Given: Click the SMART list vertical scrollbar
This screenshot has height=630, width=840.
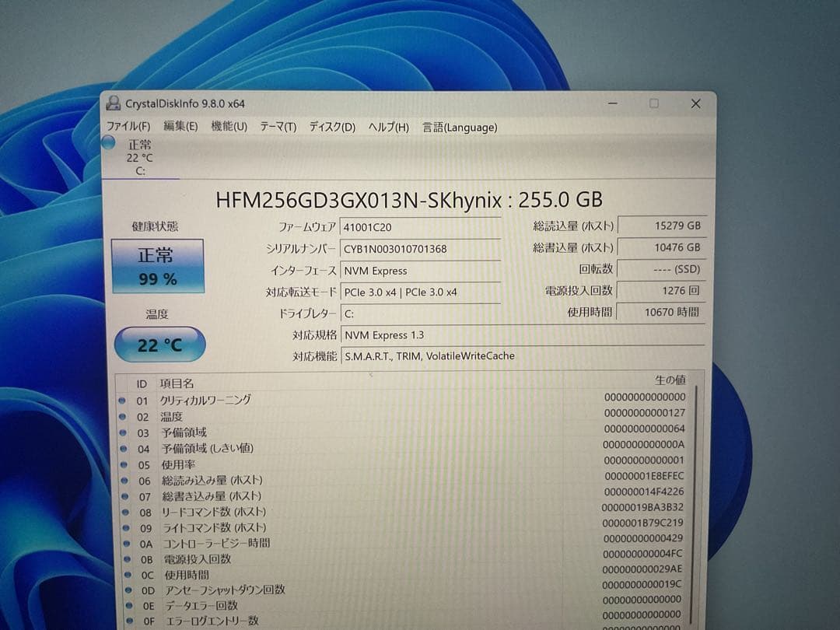Looking at the screenshot, I should (695, 503).
